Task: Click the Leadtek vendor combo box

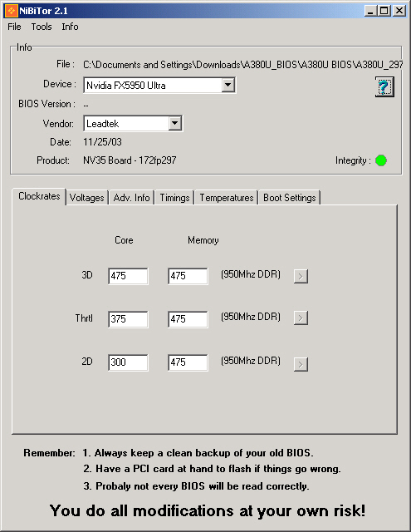Action: click(x=133, y=123)
